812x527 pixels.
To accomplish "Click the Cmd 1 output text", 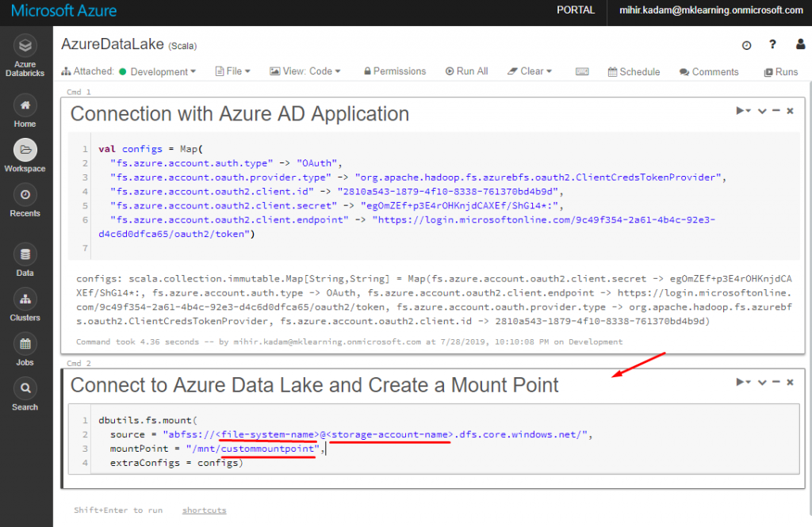I will tap(434, 300).
